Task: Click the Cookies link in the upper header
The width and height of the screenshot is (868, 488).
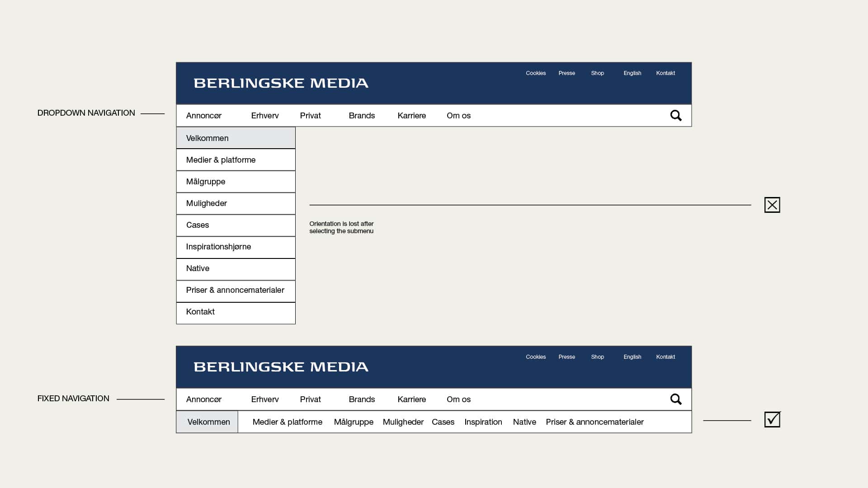Action: 536,73
